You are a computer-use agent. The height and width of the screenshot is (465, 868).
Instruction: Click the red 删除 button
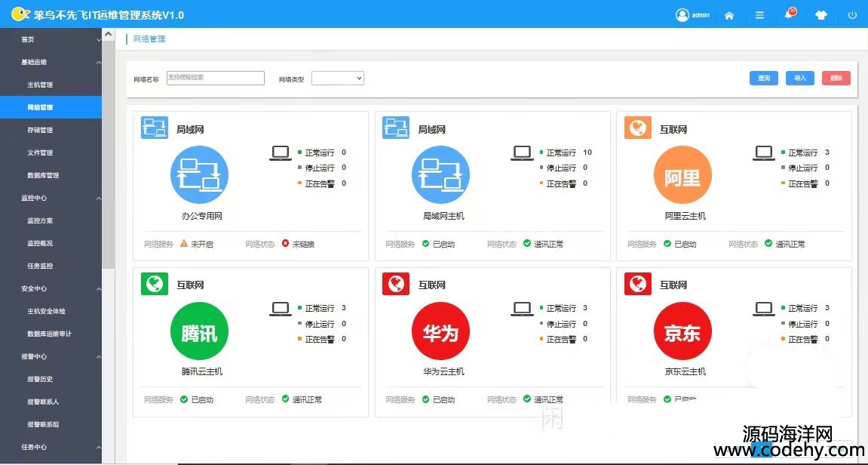tap(836, 79)
